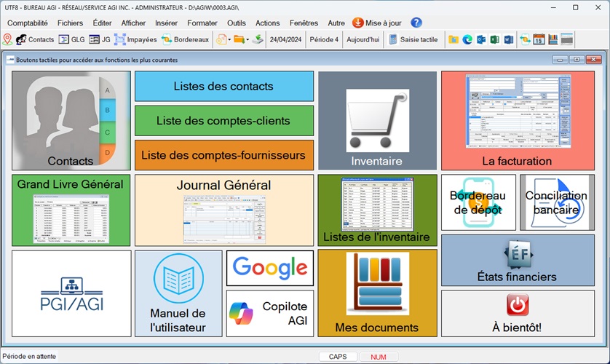
Task: Click Liste des comptes-clients button
Action: click(x=224, y=121)
